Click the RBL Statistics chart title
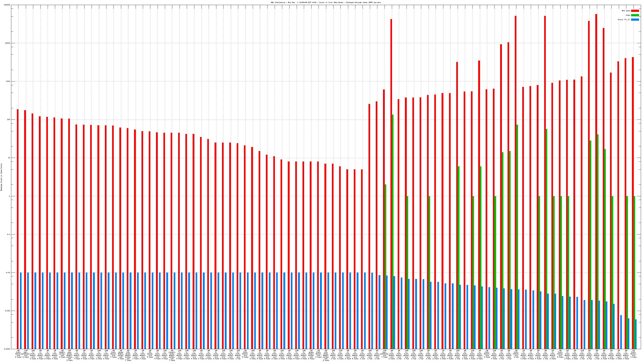Screen dimensions: 644x362 click(x=325, y=2)
